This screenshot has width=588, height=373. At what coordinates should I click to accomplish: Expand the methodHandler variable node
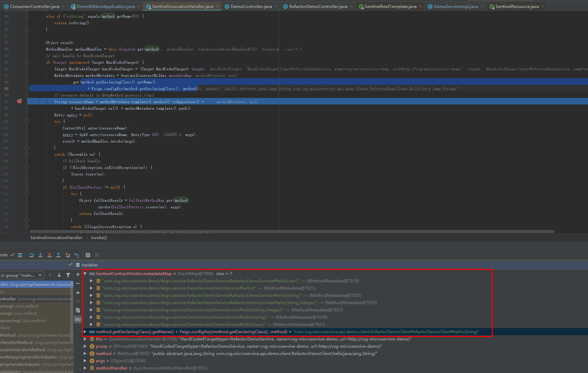(85, 368)
